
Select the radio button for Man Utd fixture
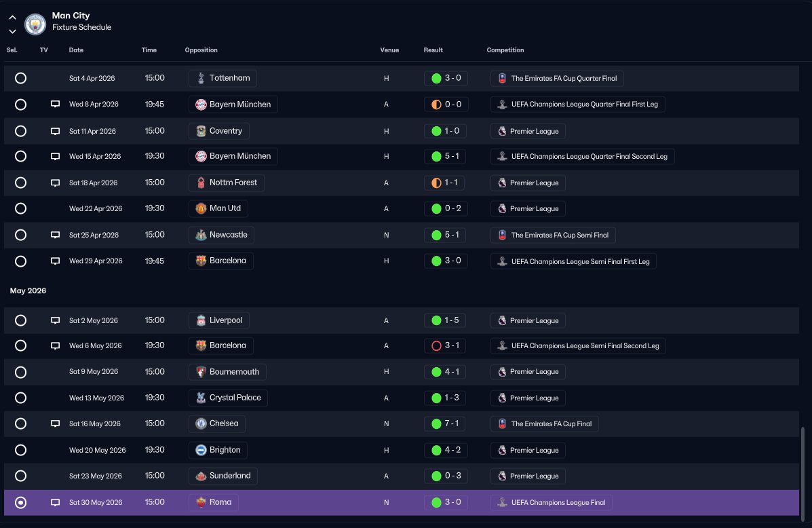[21, 209]
